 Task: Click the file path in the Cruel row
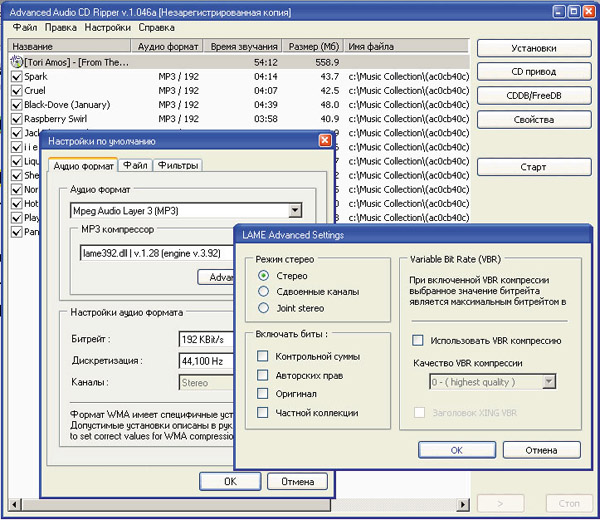[408, 91]
